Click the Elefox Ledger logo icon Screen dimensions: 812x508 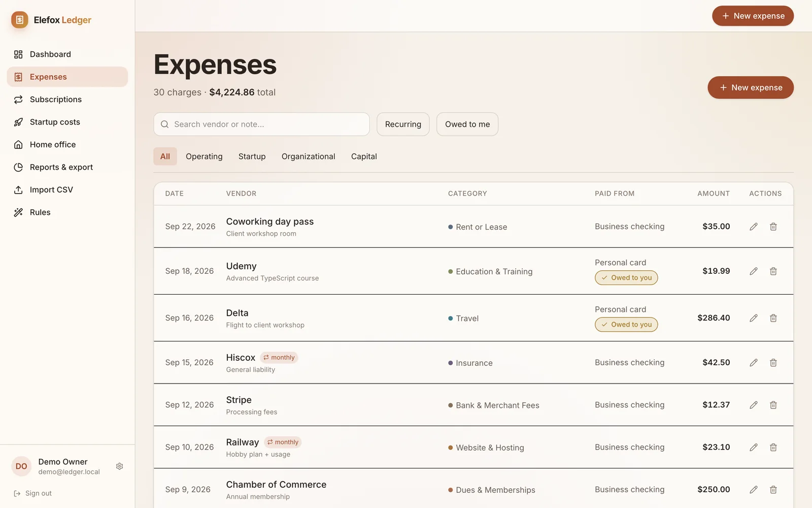[20, 20]
